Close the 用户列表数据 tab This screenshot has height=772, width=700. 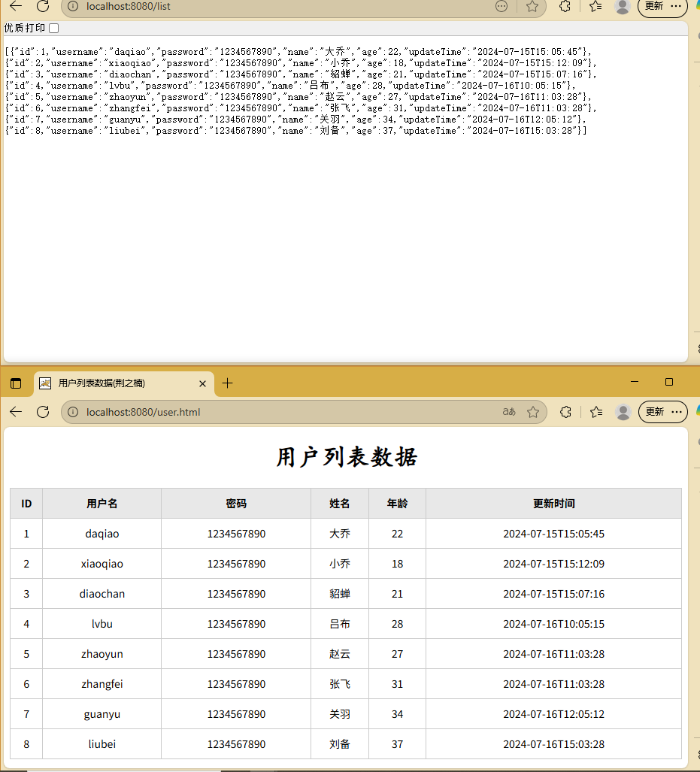(202, 383)
